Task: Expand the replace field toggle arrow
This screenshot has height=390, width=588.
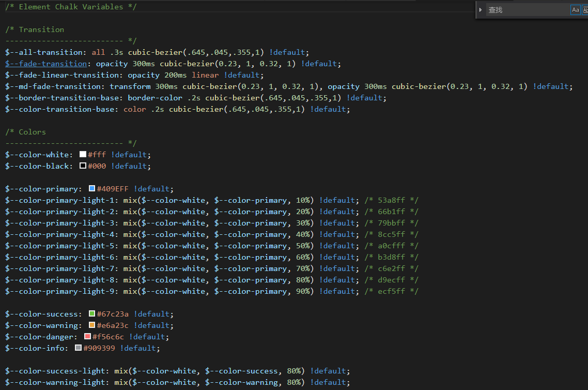Action: click(481, 10)
